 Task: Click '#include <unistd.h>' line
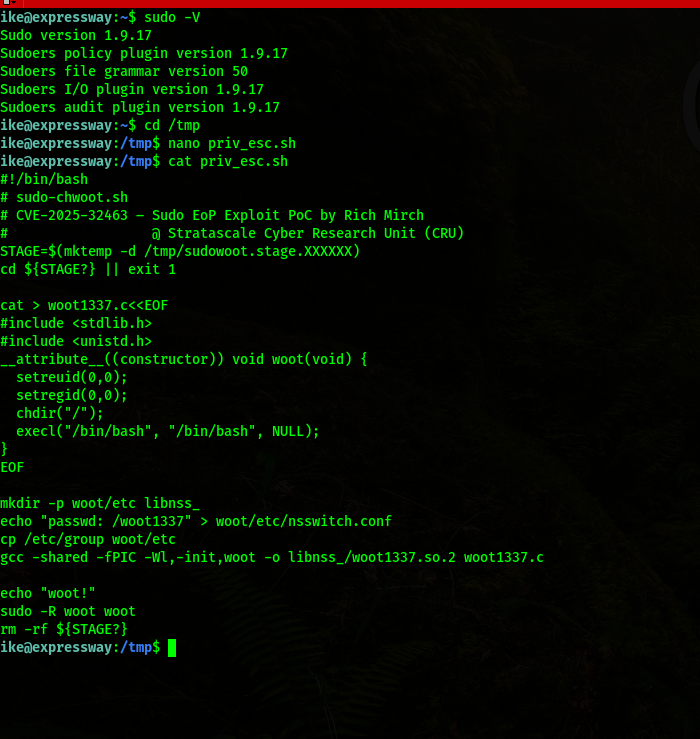tap(76, 341)
